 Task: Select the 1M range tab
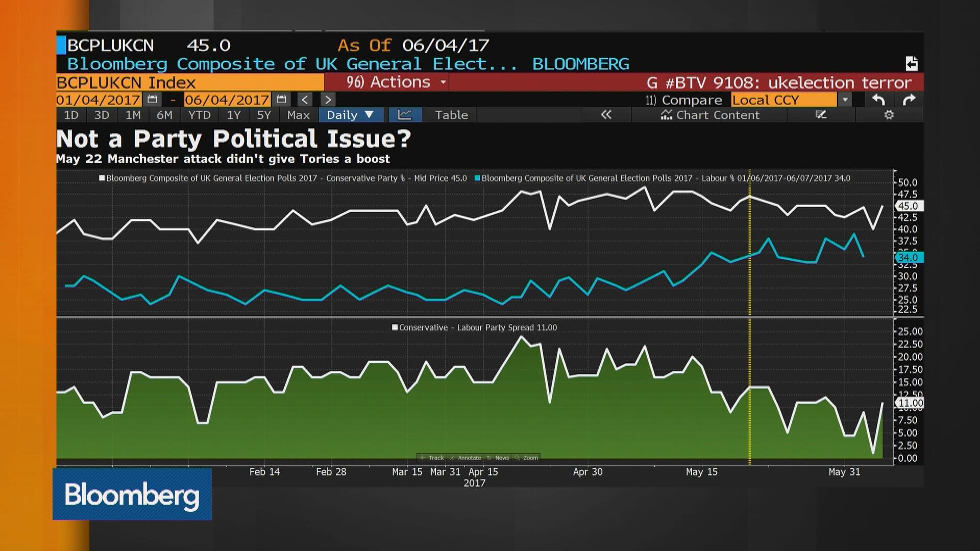133,115
